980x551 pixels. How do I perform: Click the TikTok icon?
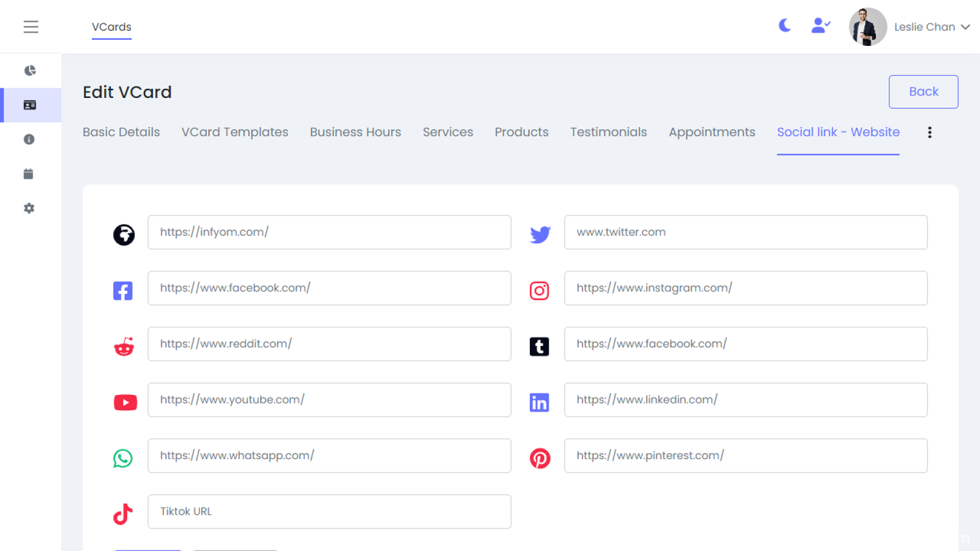(x=123, y=514)
